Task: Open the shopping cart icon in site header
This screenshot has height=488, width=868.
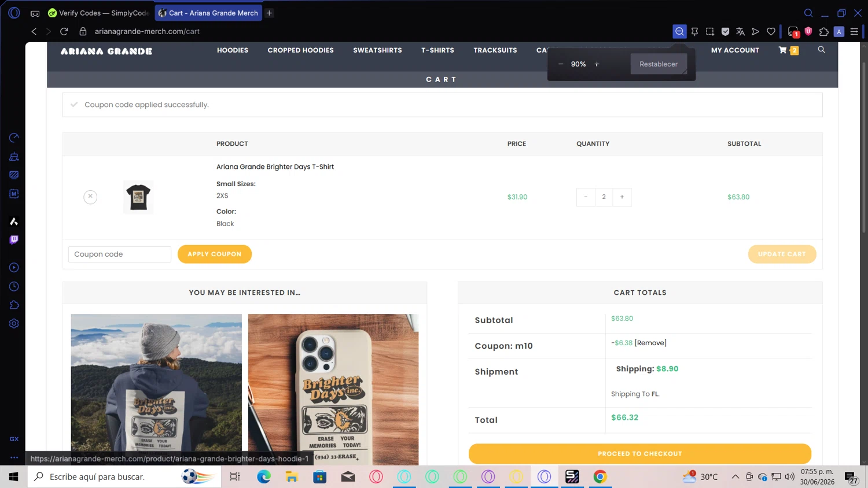Action: click(788, 50)
